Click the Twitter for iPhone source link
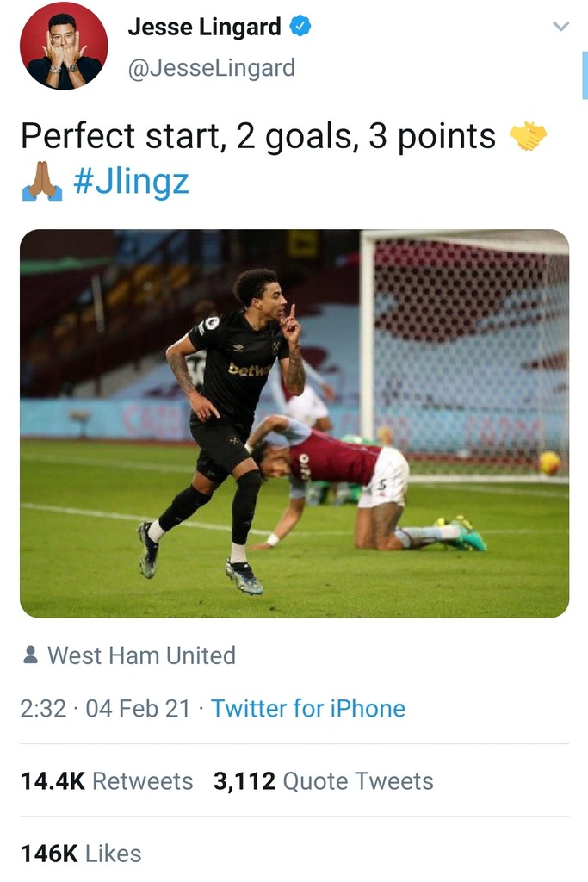The image size is (588, 882). pyautogui.click(x=307, y=708)
